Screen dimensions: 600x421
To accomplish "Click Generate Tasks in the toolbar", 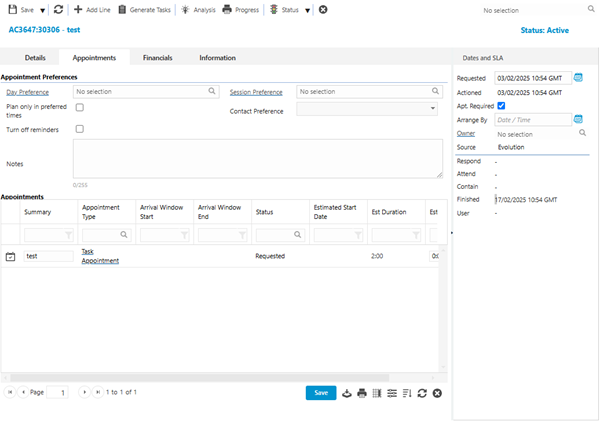I will pyautogui.click(x=145, y=10).
